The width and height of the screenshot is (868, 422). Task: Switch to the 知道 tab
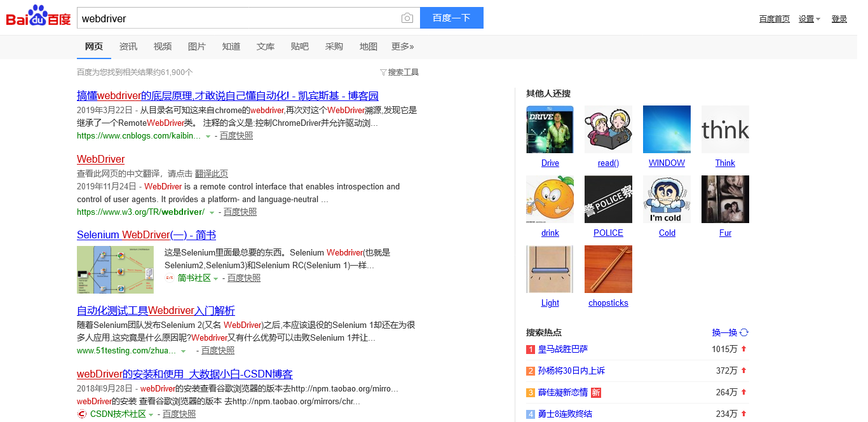click(x=231, y=46)
